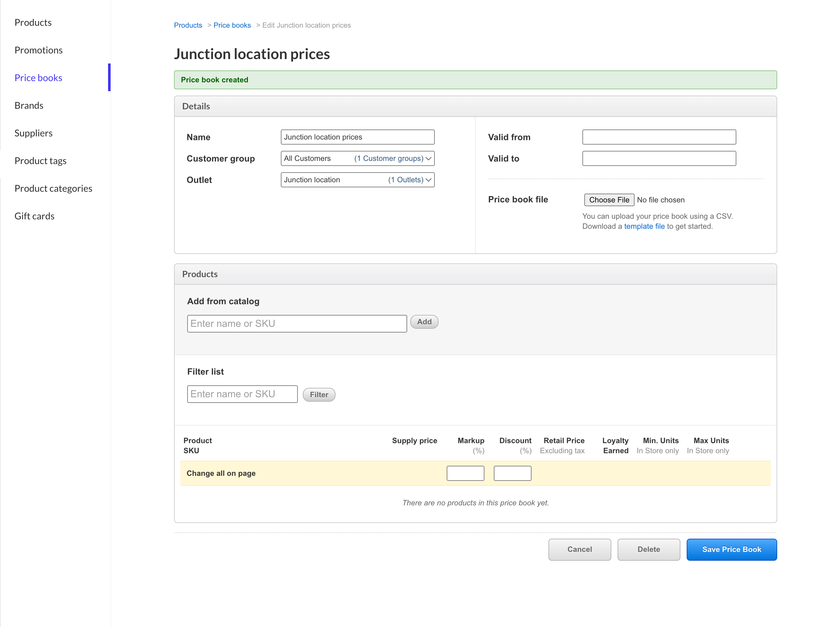Focus the Valid to date field
This screenshot has width=840, height=627.
[659, 158]
